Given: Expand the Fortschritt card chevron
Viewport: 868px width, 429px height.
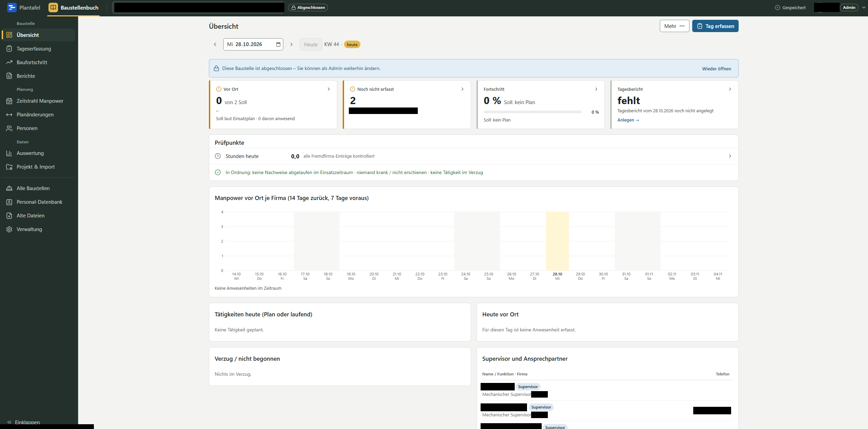Looking at the screenshot, I should coord(596,89).
